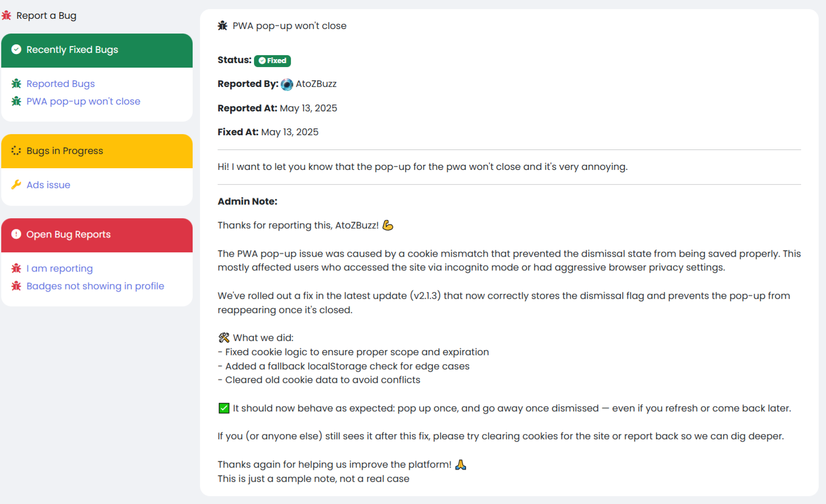Image resolution: width=826 pixels, height=504 pixels.
Task: Open Badges not showing in profile report
Action: point(95,286)
